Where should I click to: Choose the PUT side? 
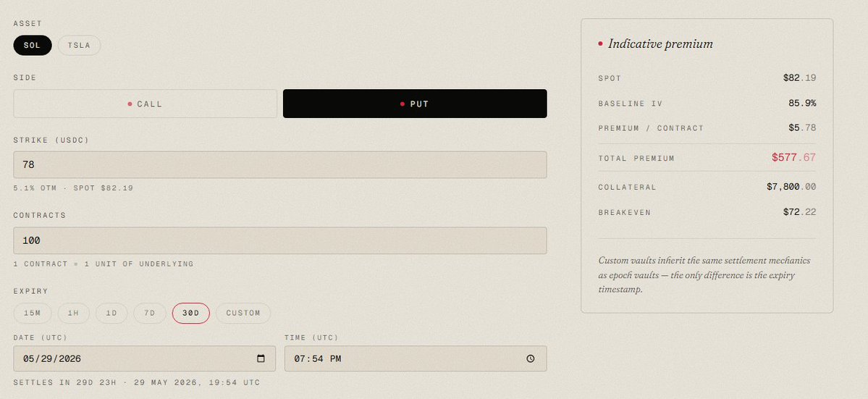click(415, 104)
